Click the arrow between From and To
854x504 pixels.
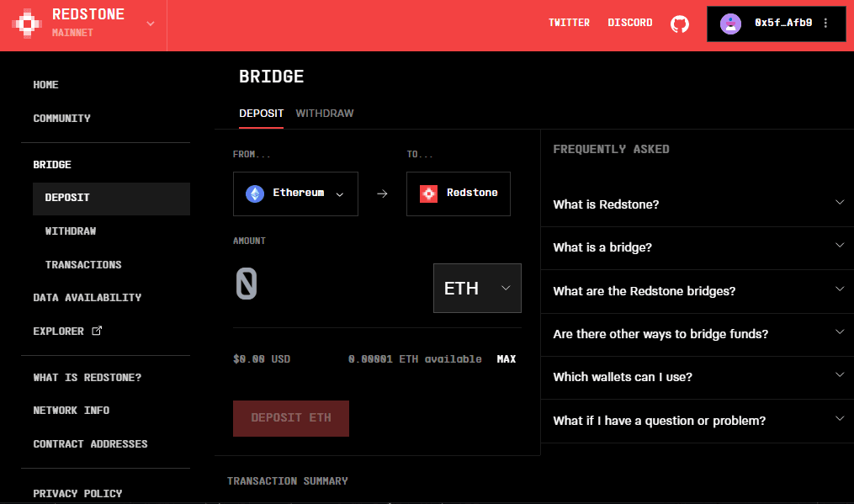382,194
